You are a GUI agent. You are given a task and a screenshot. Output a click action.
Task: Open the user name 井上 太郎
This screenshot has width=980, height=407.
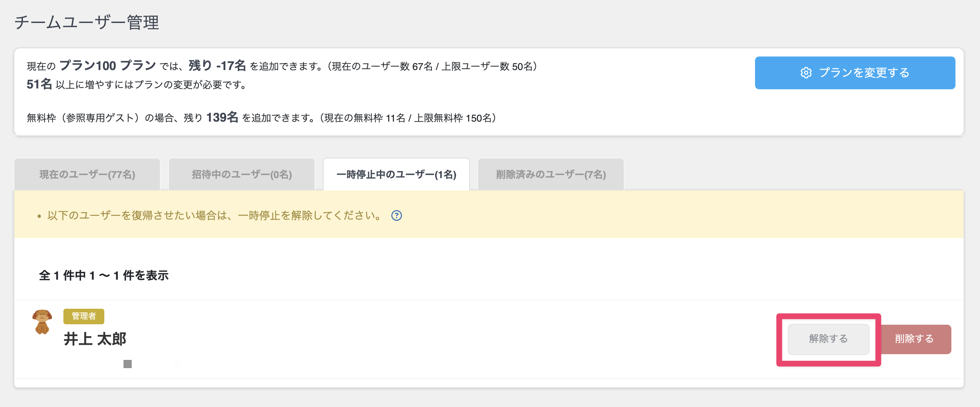(x=95, y=339)
